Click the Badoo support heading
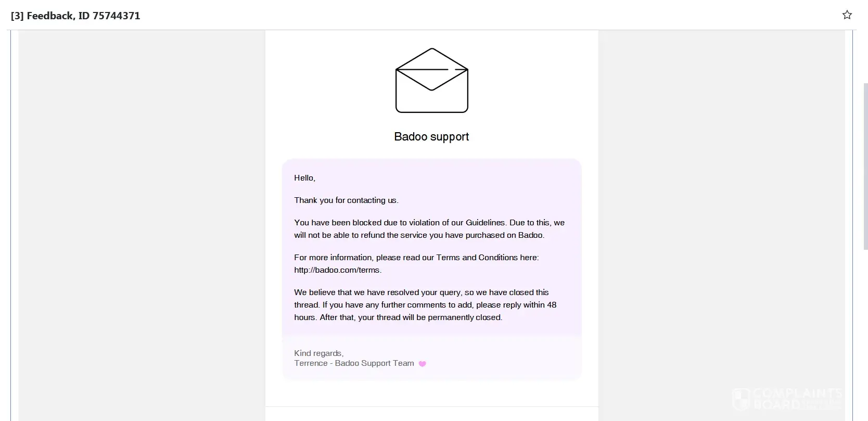Viewport: 868px width, 421px height. click(431, 137)
